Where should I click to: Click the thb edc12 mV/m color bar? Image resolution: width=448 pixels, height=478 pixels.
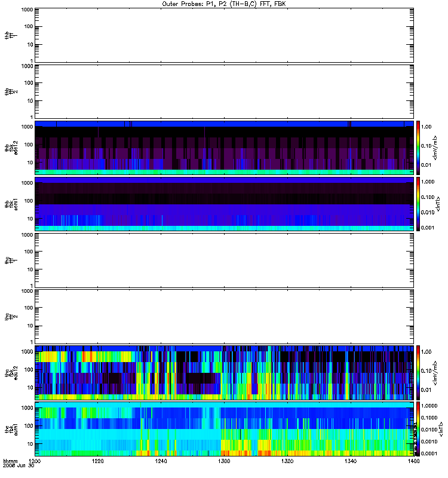click(x=418, y=148)
